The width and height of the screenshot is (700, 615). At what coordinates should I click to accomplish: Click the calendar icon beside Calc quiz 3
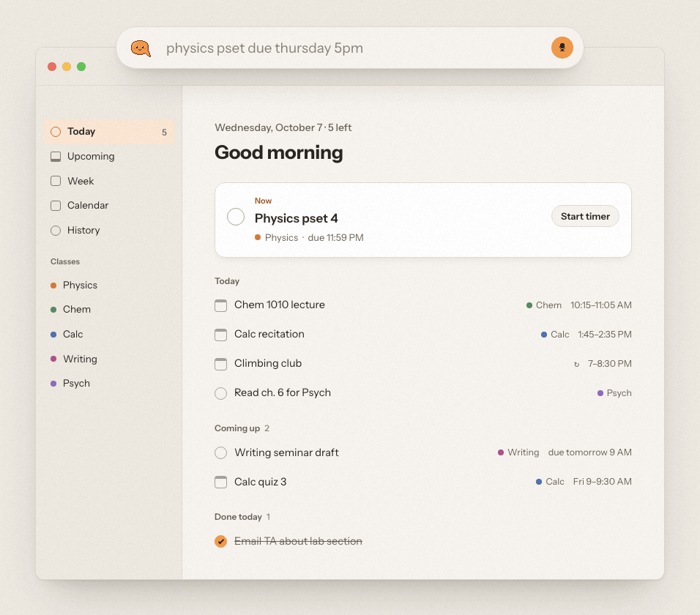click(x=220, y=482)
